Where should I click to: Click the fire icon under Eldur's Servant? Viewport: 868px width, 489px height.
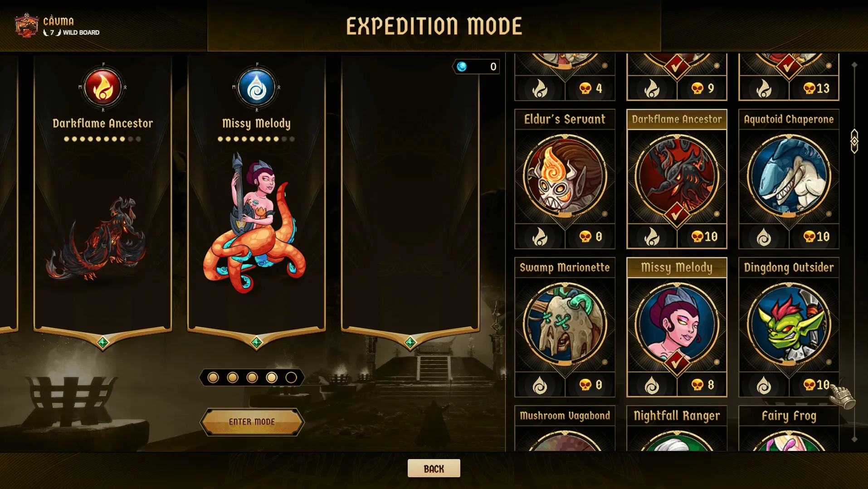pyautogui.click(x=540, y=237)
